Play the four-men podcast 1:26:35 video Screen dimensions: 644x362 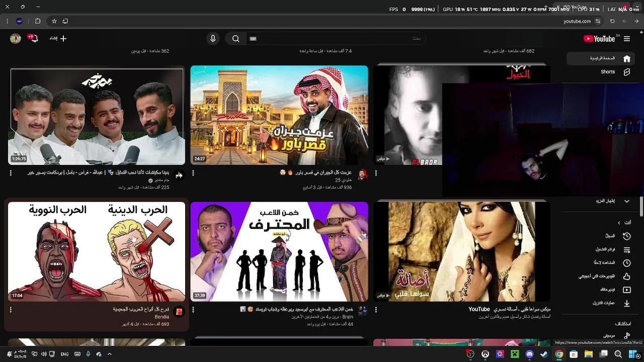(x=97, y=116)
